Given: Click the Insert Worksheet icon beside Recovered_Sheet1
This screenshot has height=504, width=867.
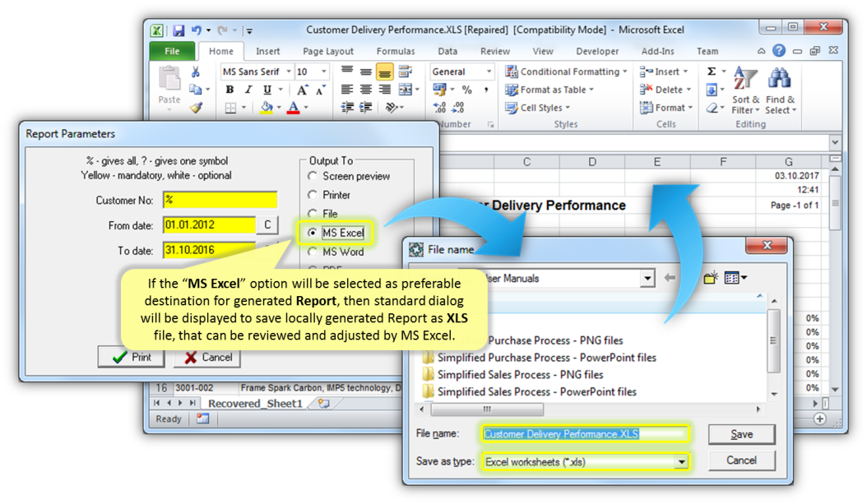Looking at the screenshot, I should (323, 404).
